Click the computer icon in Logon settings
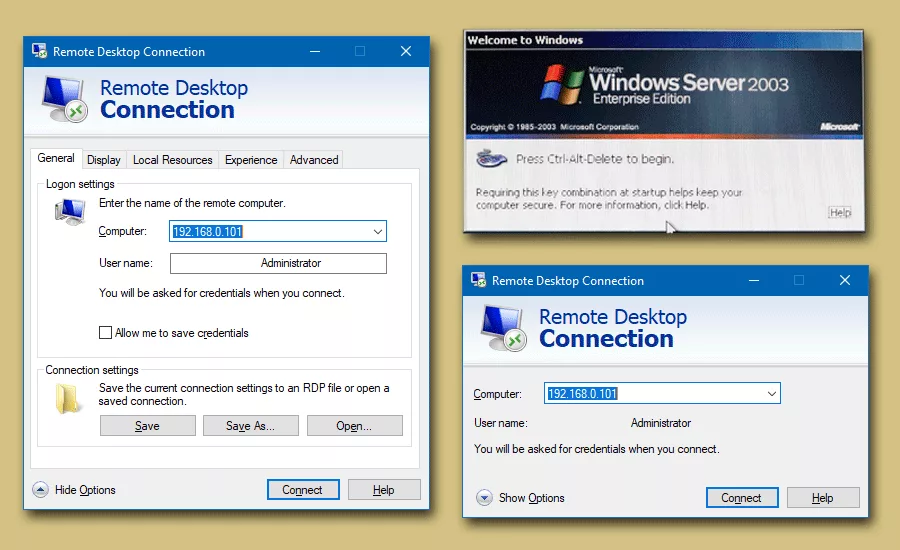This screenshot has width=900, height=550. point(69,212)
